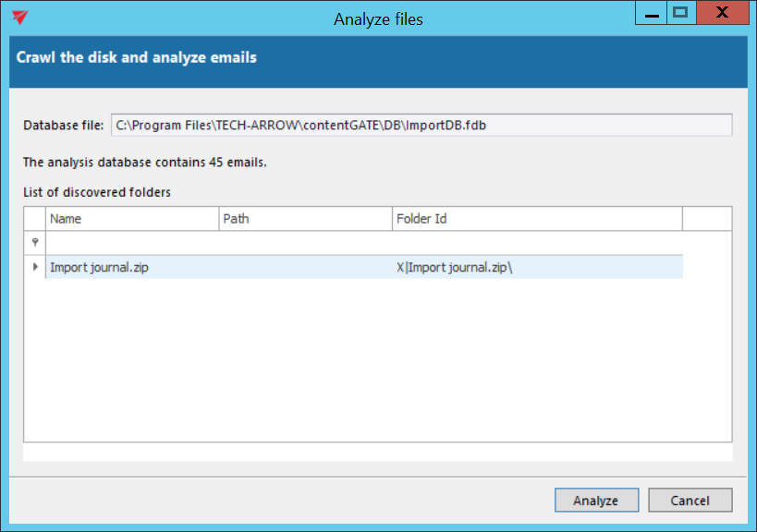Click the Database file path field
The width and height of the screenshot is (757, 532).
point(421,125)
